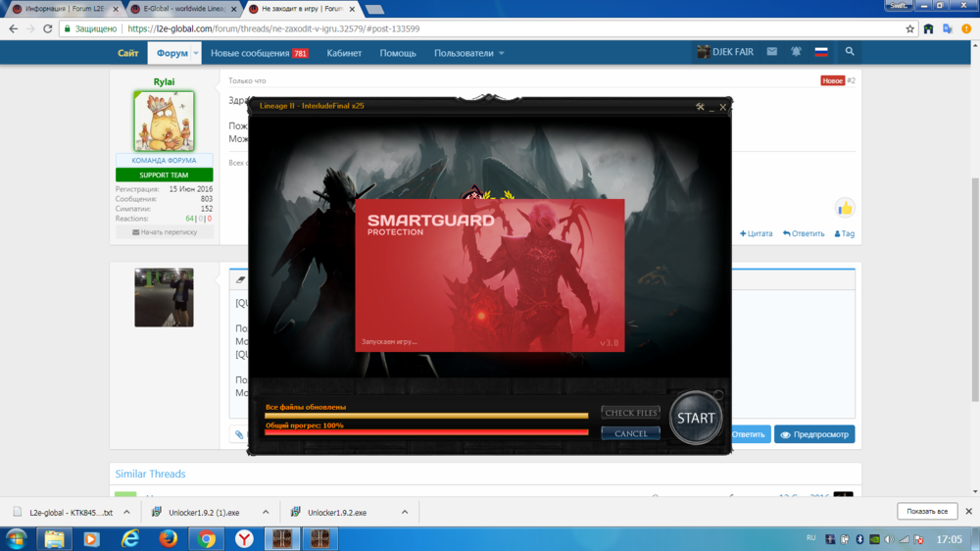The image size is (980, 551).
Task: Open Rylai's profile name link
Action: [x=164, y=82]
